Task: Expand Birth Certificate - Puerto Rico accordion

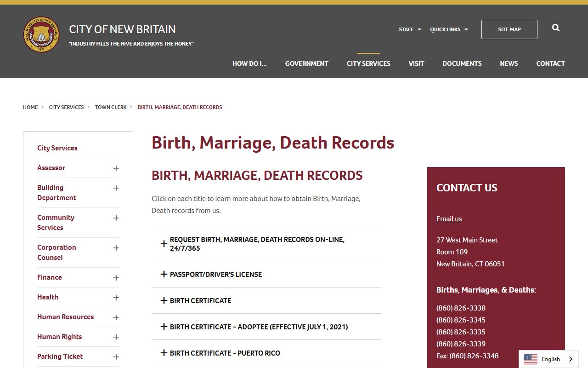Action: 266,353
